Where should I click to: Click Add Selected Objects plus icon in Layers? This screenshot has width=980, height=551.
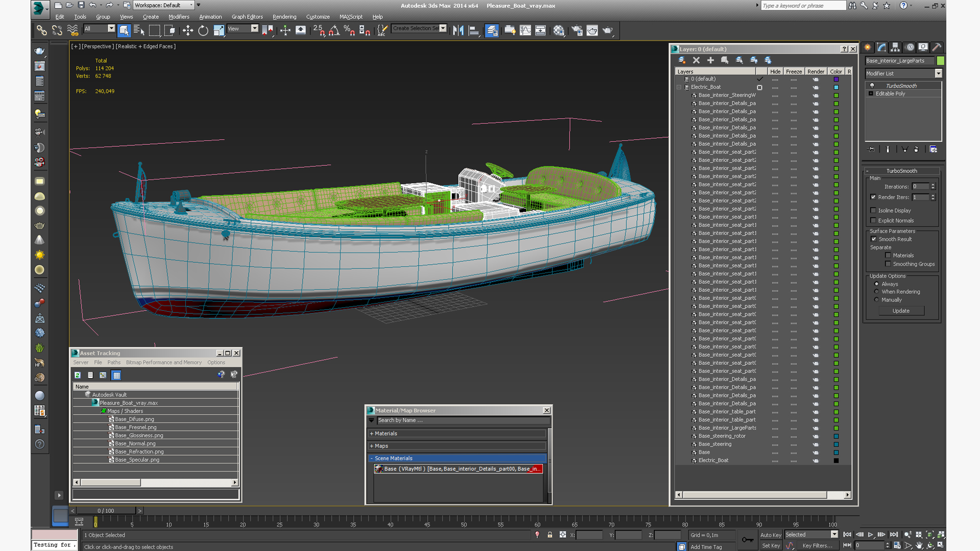(x=710, y=60)
